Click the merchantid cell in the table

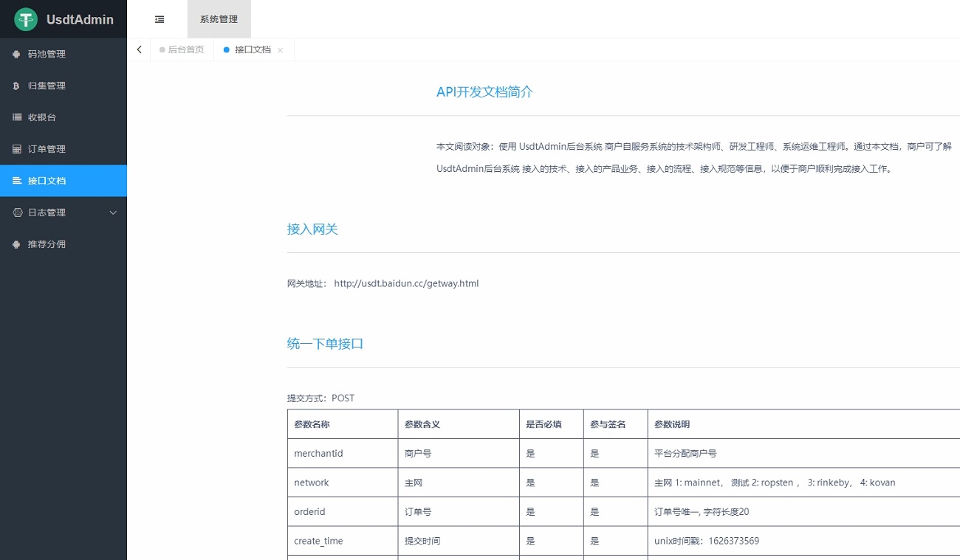(318, 453)
